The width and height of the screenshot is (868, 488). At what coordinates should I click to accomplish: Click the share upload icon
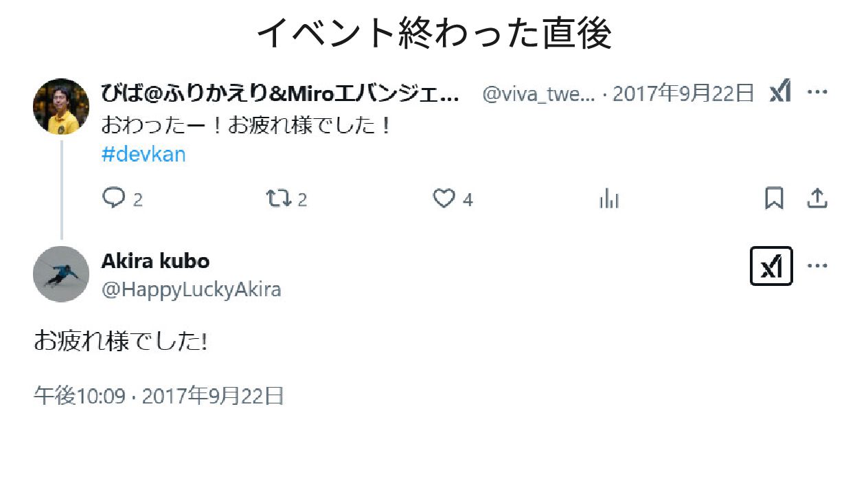coord(816,199)
